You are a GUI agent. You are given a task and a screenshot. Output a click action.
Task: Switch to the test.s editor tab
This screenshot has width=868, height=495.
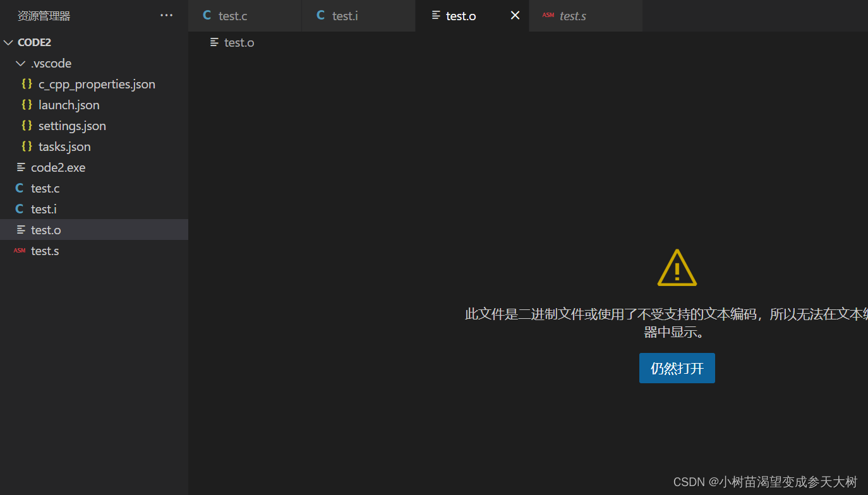(x=586, y=16)
